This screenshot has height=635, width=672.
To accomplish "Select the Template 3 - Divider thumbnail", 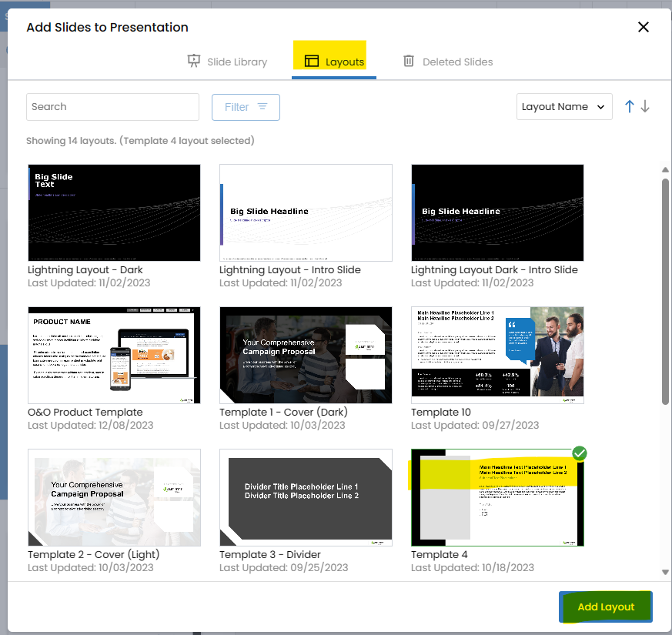I will coord(306,497).
